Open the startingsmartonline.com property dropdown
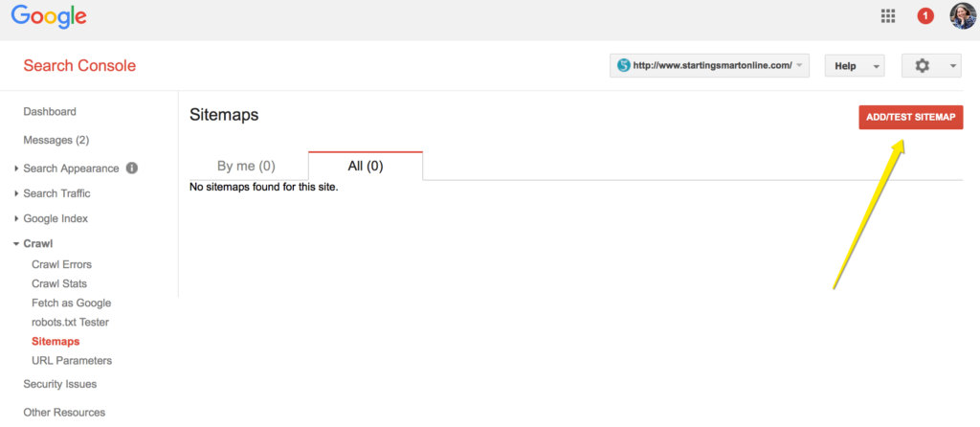This screenshot has height=427, width=980. pyautogui.click(x=709, y=66)
